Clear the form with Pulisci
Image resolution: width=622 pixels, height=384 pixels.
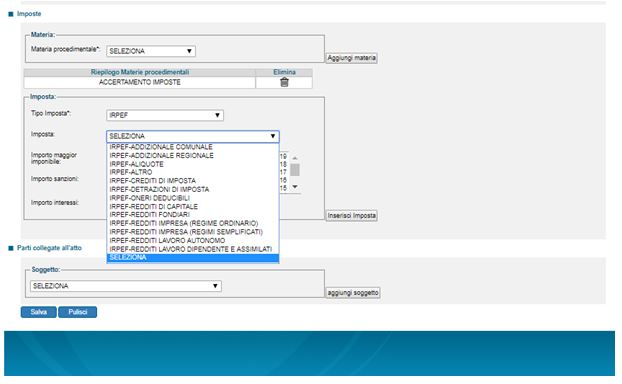pyautogui.click(x=78, y=312)
